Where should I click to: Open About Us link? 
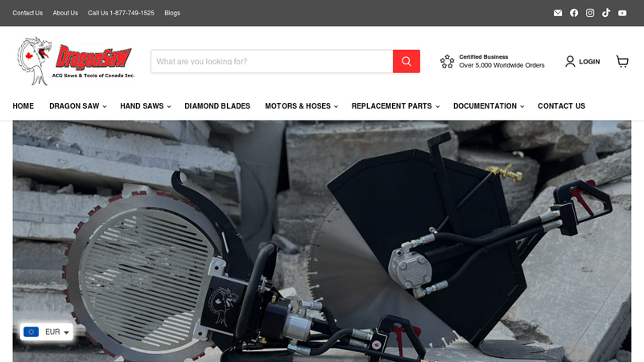pos(65,13)
